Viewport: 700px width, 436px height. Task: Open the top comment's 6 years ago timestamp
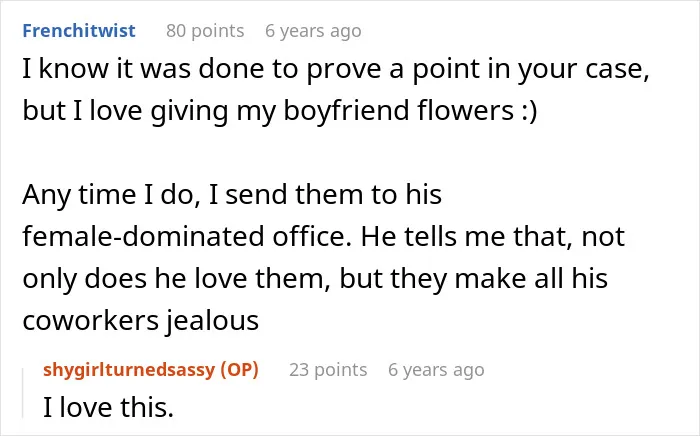[313, 31]
